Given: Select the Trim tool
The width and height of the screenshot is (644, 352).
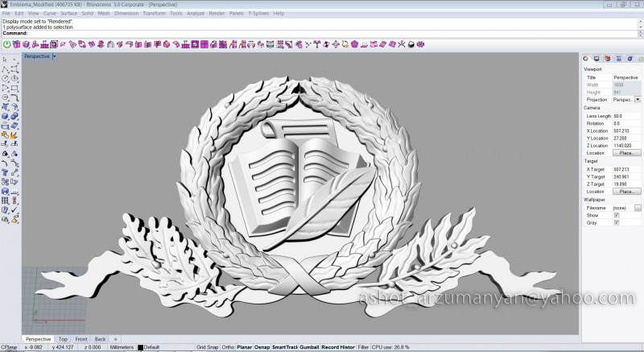Looking at the screenshot, I should pyautogui.click(x=5, y=144).
